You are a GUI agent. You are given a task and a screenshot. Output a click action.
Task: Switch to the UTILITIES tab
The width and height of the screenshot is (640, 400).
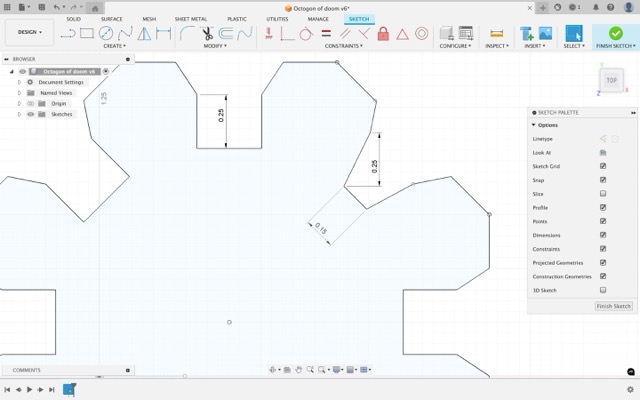click(x=277, y=19)
